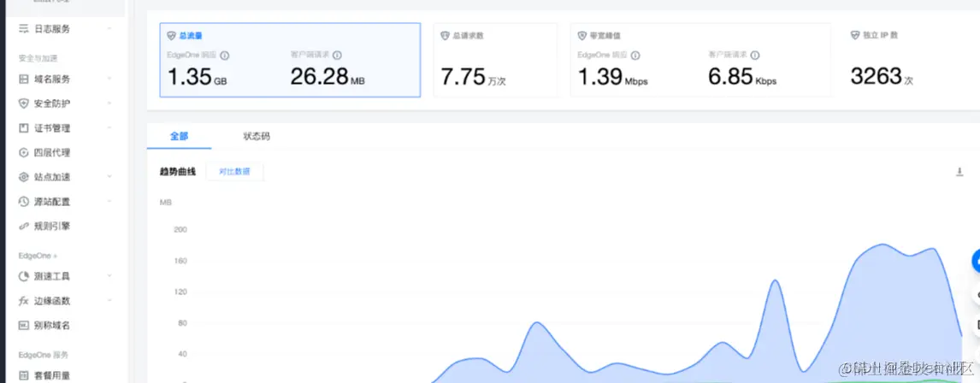
Task: Open 套餐用量 via its sidebar icon
Action: (x=24, y=375)
